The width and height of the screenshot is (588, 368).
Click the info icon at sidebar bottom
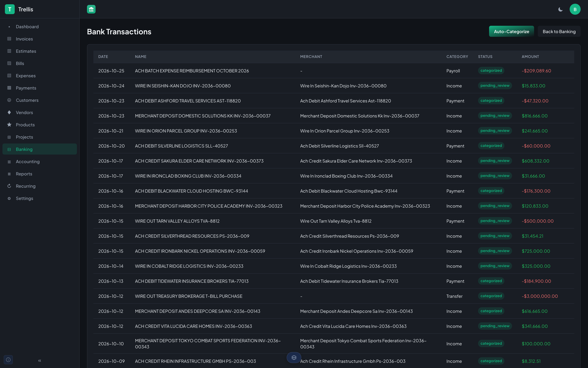8,360
